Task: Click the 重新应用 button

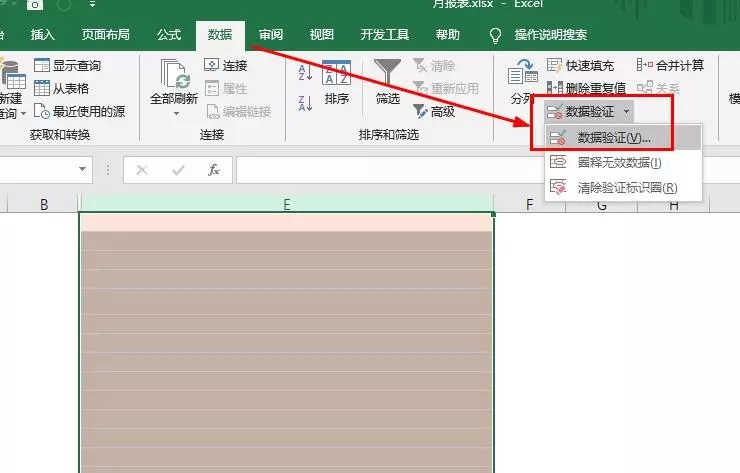Action: click(446, 88)
